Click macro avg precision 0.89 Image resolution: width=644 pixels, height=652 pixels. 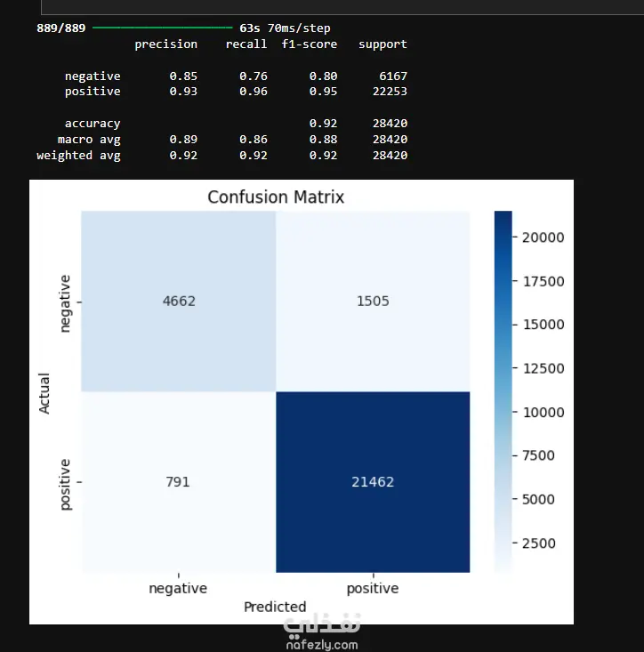(183, 139)
